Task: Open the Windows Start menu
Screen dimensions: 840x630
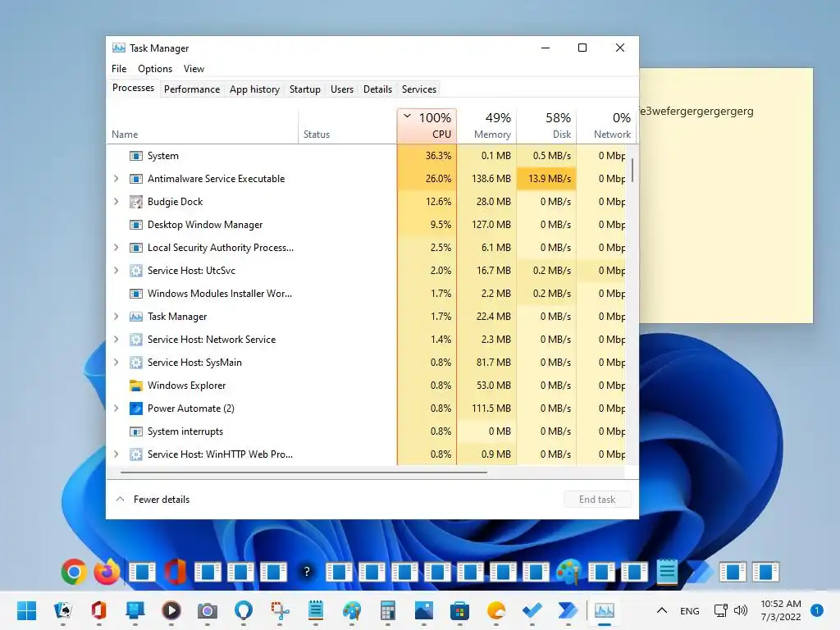Action: coord(26,610)
